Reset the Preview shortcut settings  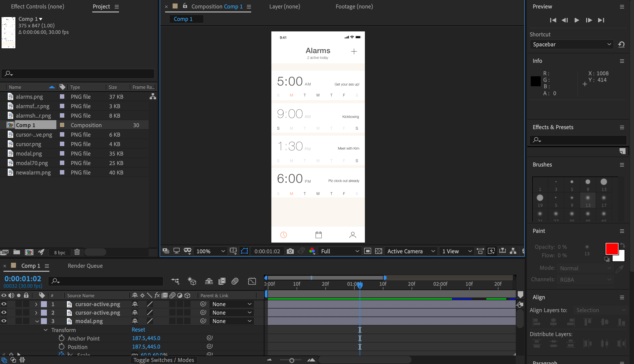tap(622, 44)
